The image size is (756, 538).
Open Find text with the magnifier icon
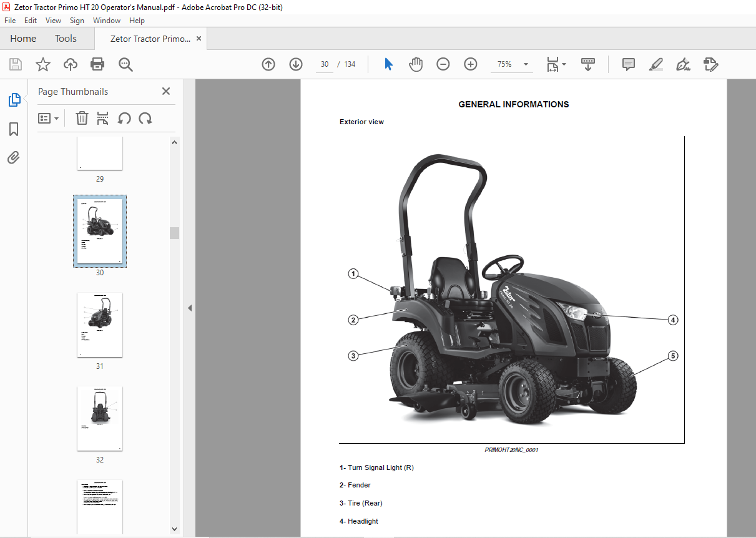click(125, 64)
